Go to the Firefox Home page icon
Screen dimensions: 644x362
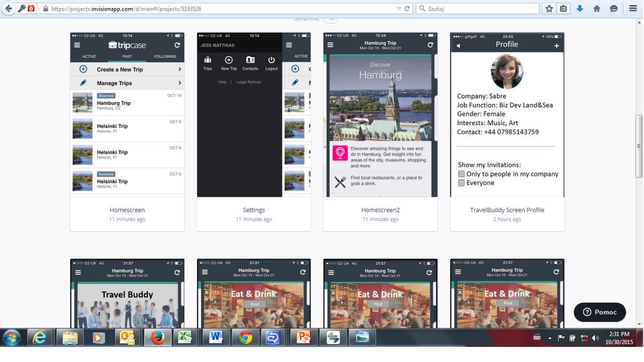pyautogui.click(x=597, y=9)
